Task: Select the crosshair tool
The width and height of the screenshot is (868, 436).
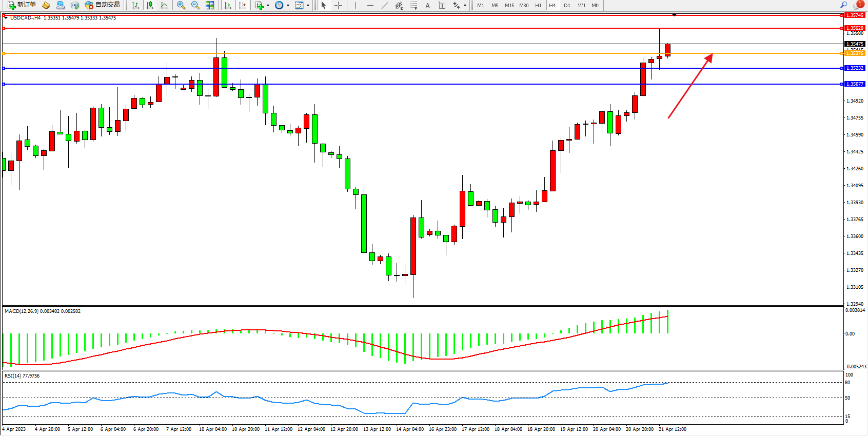Action: (x=339, y=5)
